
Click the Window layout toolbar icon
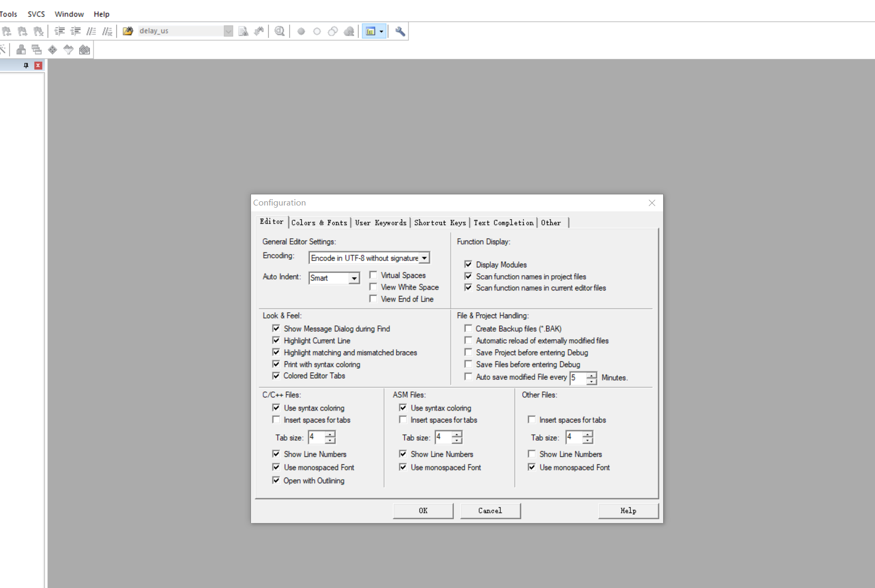click(x=371, y=32)
